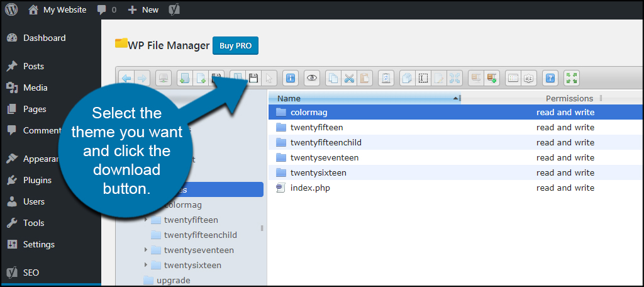The width and height of the screenshot is (644, 287).
Task: Switch the file view mode icon
Action: (x=513, y=77)
